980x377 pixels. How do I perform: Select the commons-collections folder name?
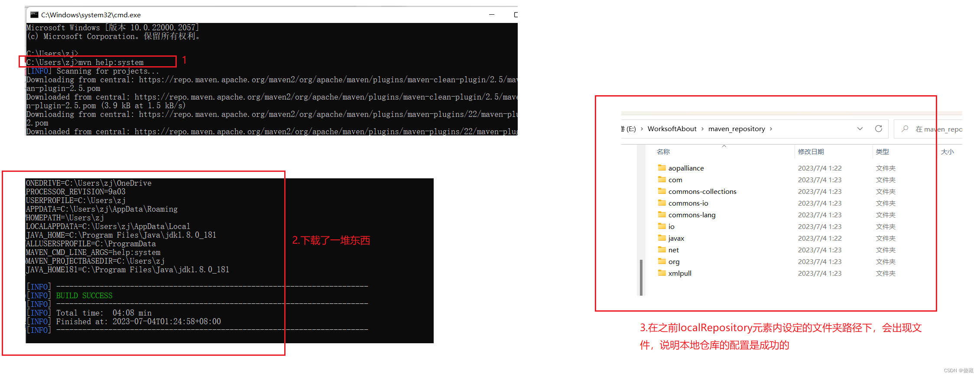(x=702, y=191)
